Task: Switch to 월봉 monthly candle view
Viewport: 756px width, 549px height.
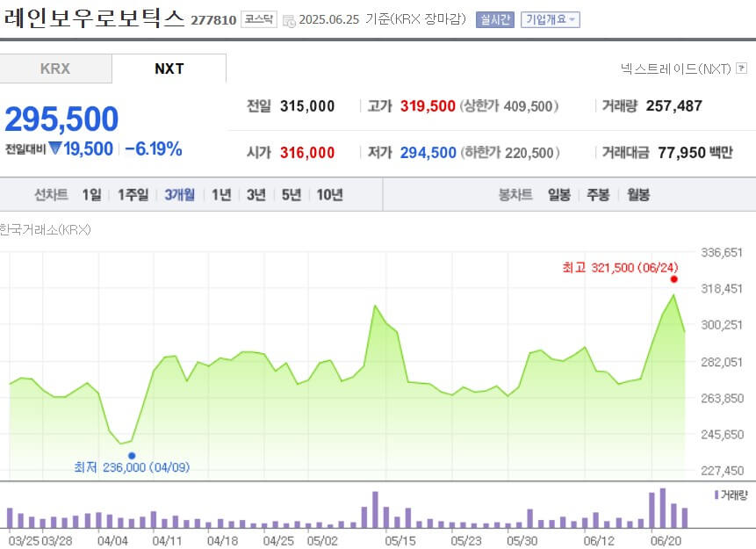Action: point(637,194)
